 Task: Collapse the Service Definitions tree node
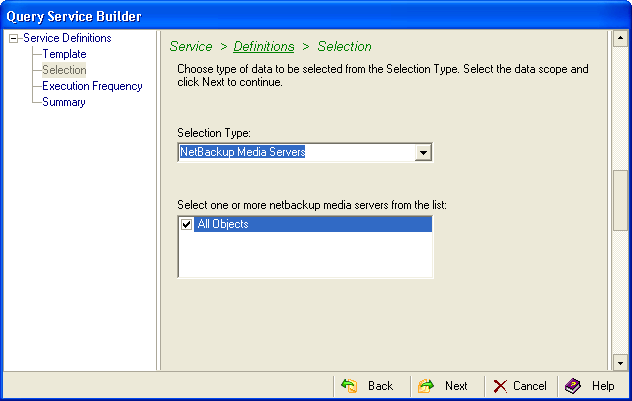pos(14,39)
